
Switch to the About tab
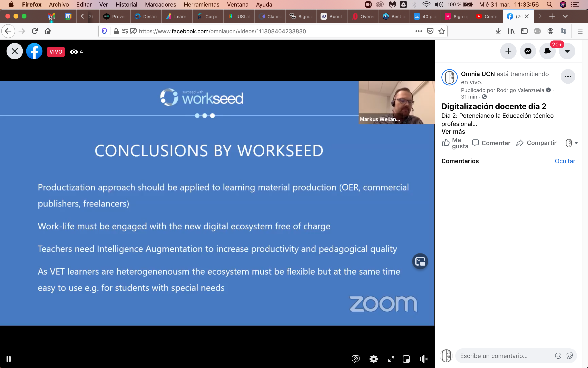(x=332, y=16)
